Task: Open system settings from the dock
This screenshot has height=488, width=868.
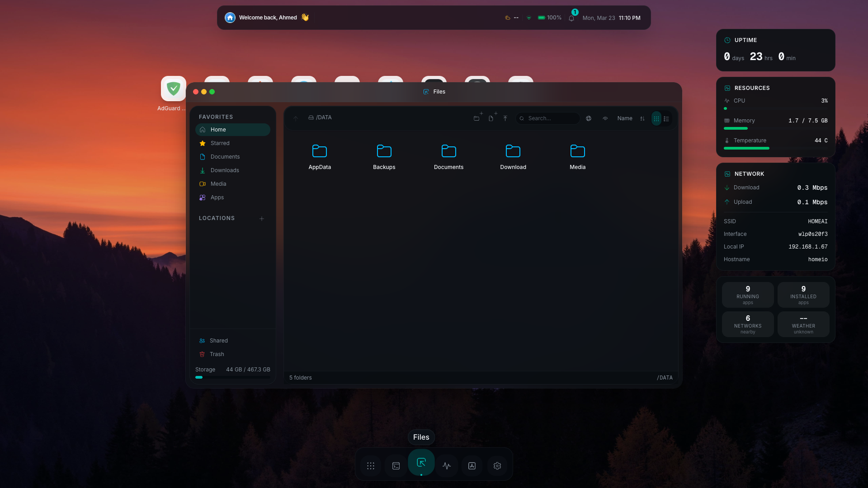Action: pyautogui.click(x=497, y=465)
